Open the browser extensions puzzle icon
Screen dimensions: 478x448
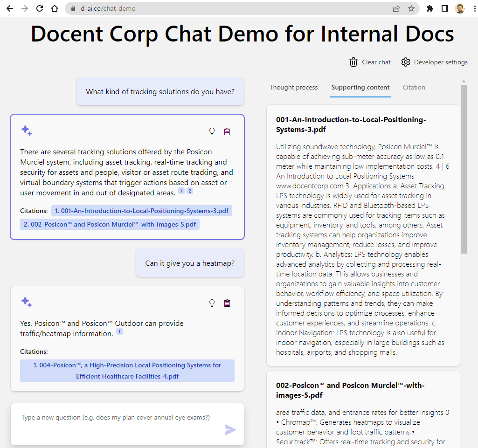pos(430,8)
